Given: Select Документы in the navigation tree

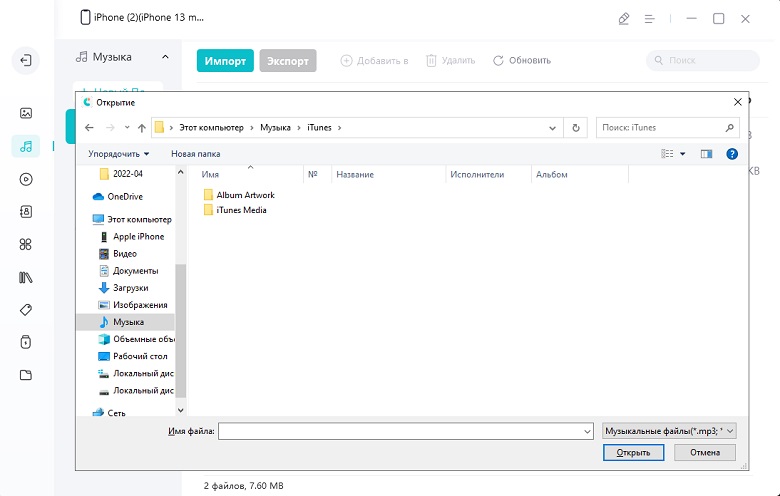Looking at the screenshot, I should click(129, 271).
